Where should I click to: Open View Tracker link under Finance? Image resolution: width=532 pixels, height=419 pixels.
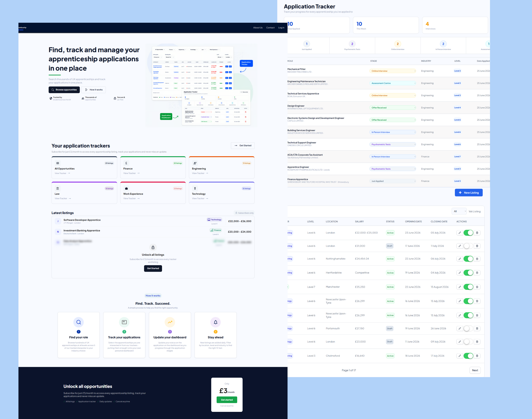131,174
